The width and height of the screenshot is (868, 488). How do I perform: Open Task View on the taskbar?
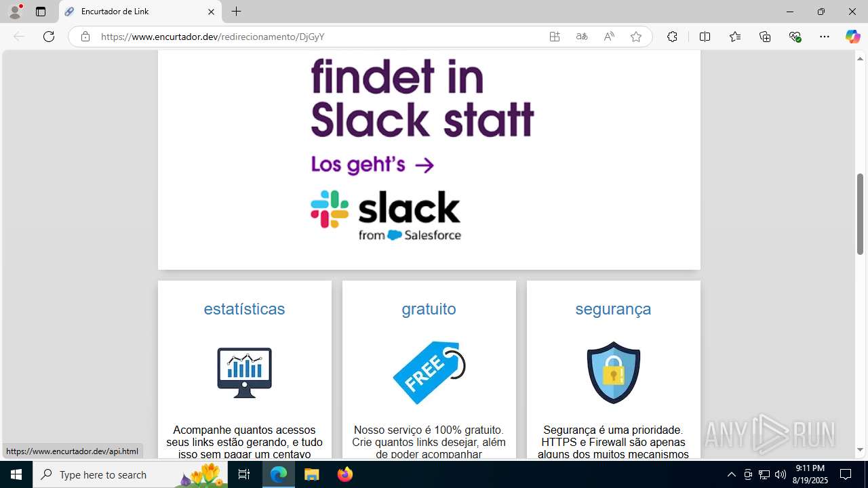244,474
